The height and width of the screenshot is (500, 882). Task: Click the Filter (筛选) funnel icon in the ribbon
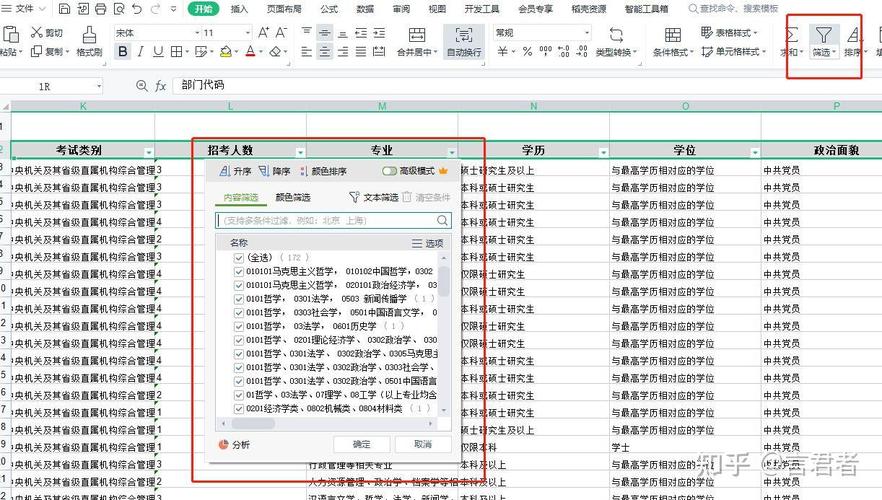pyautogui.click(x=824, y=35)
